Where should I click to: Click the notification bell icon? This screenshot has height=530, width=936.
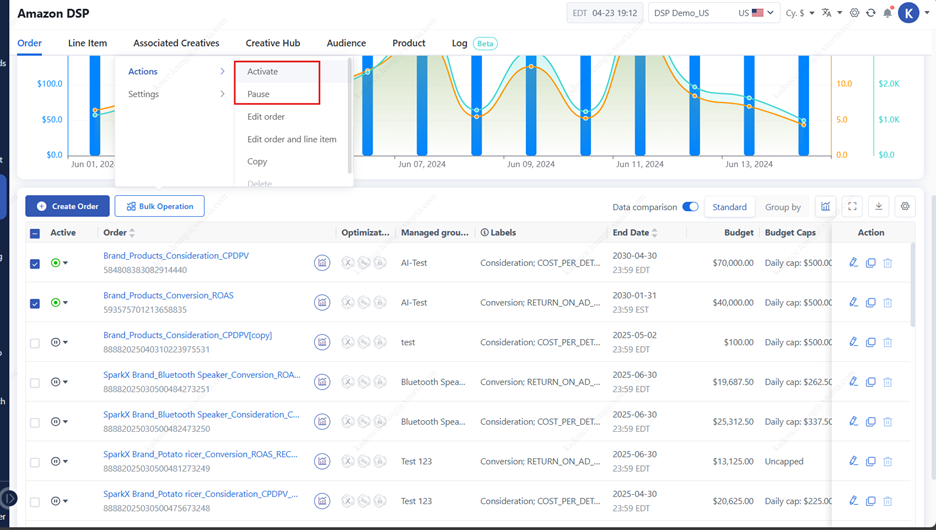click(887, 13)
